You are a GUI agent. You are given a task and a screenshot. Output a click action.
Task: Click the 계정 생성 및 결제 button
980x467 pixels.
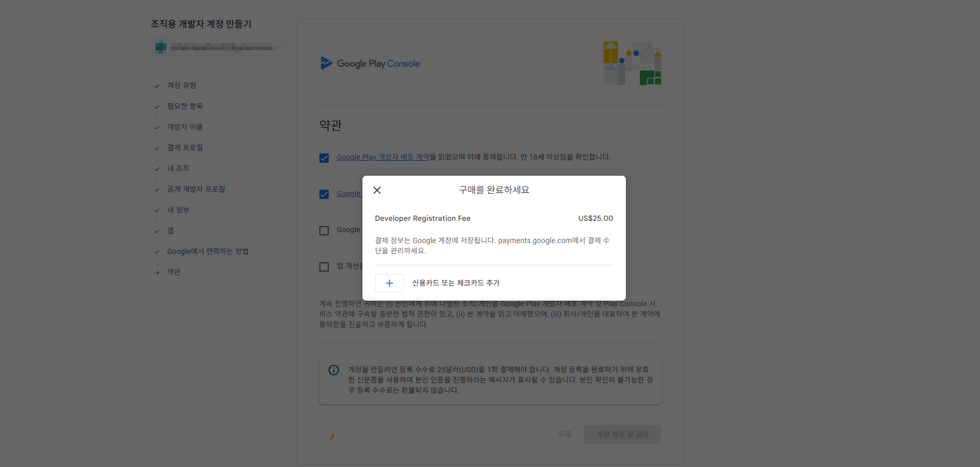[x=622, y=434]
